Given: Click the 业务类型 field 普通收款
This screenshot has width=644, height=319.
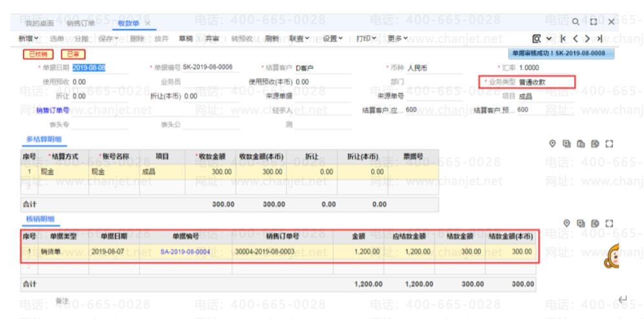Looking at the screenshot, I should click(546, 82).
